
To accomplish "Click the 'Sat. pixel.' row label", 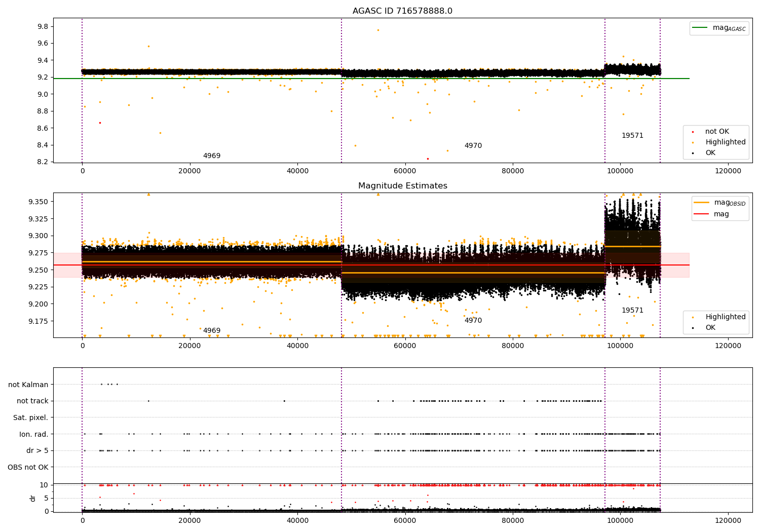I will (x=31, y=417).
